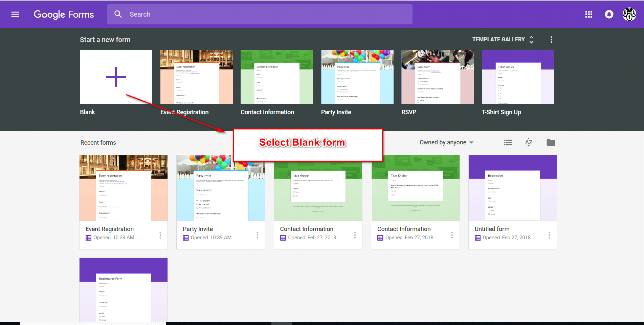Open more options for Party Invite form

[258, 235]
